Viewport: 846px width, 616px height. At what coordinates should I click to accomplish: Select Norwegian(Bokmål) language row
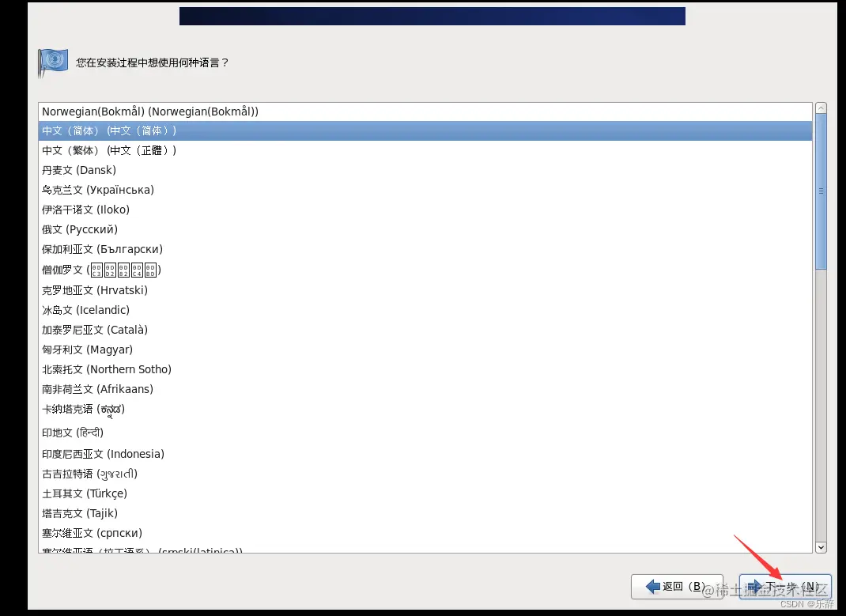425,111
